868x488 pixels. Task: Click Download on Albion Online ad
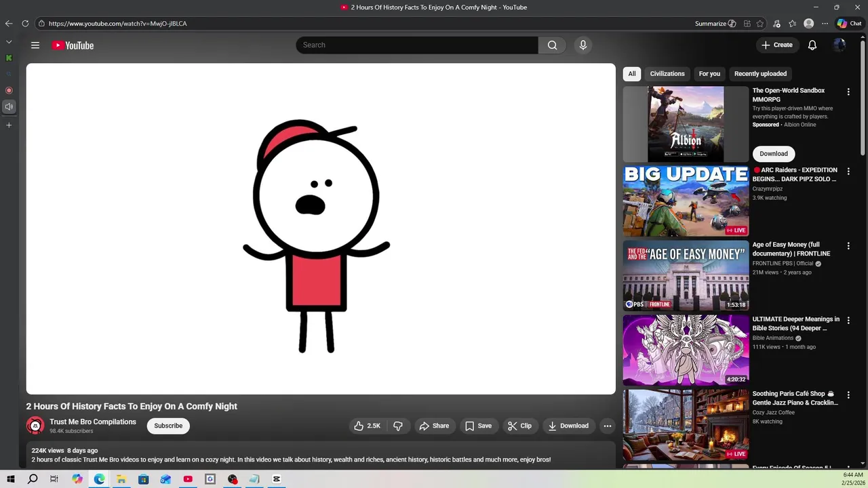(x=774, y=154)
